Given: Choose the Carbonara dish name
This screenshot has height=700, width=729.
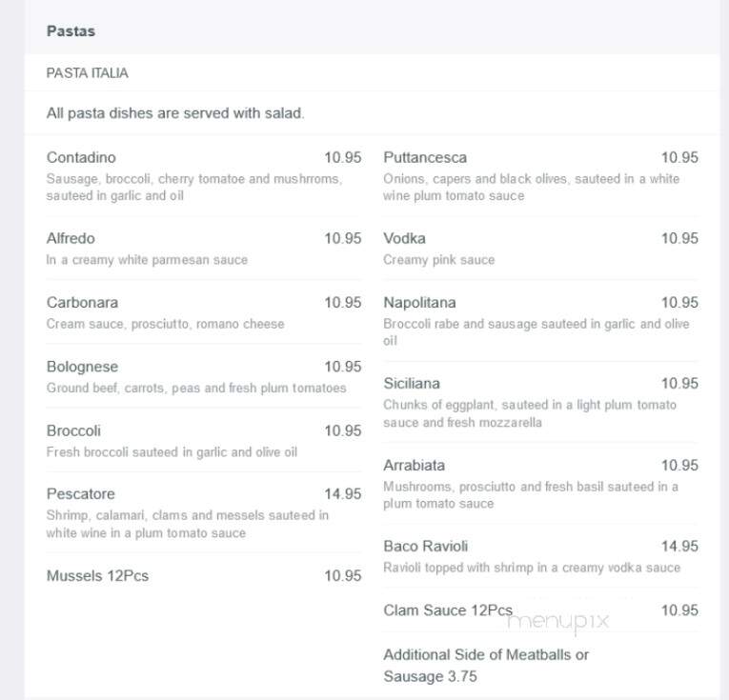Looking at the screenshot, I should click(x=82, y=303).
